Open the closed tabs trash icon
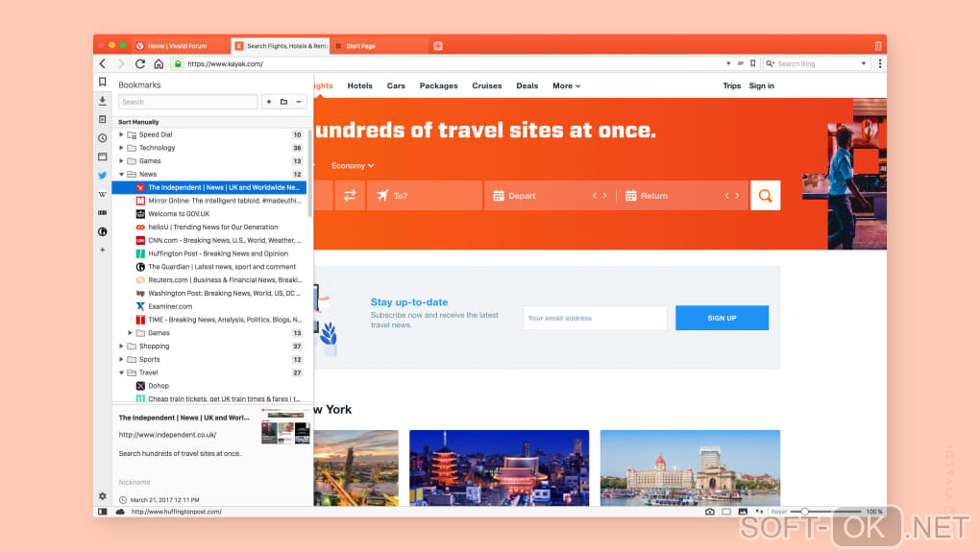The image size is (980, 551). pyautogui.click(x=878, y=46)
